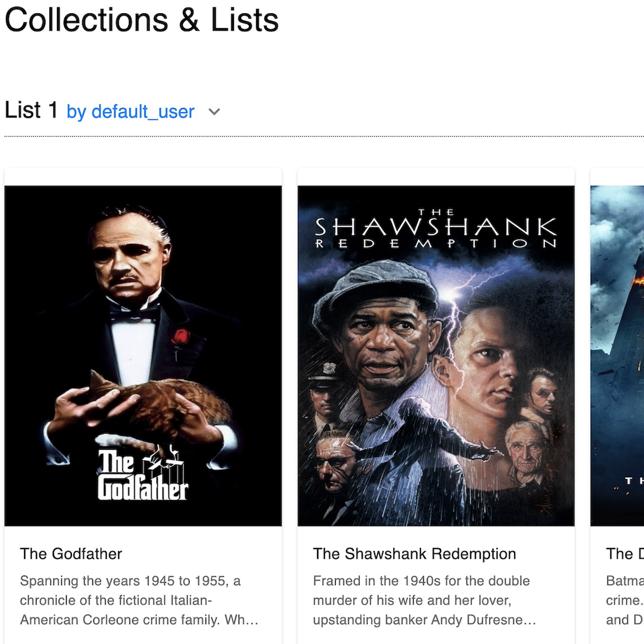The image size is (644, 644).
Task: Click the red rose on Godfather poster
Action: click(x=180, y=338)
